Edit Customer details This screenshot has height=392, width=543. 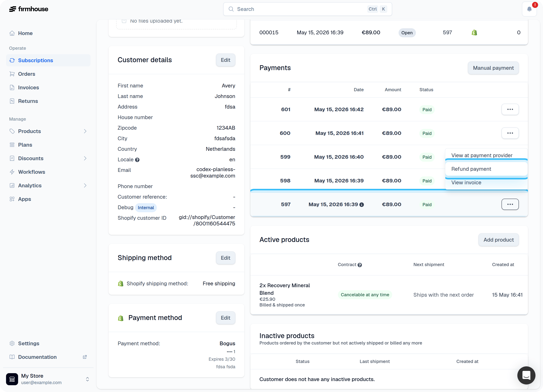click(225, 60)
